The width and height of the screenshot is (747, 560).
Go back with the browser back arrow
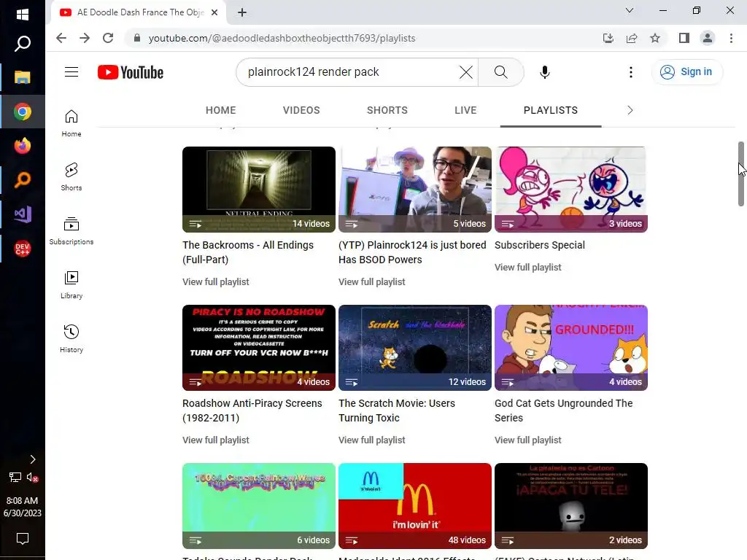[61, 38]
